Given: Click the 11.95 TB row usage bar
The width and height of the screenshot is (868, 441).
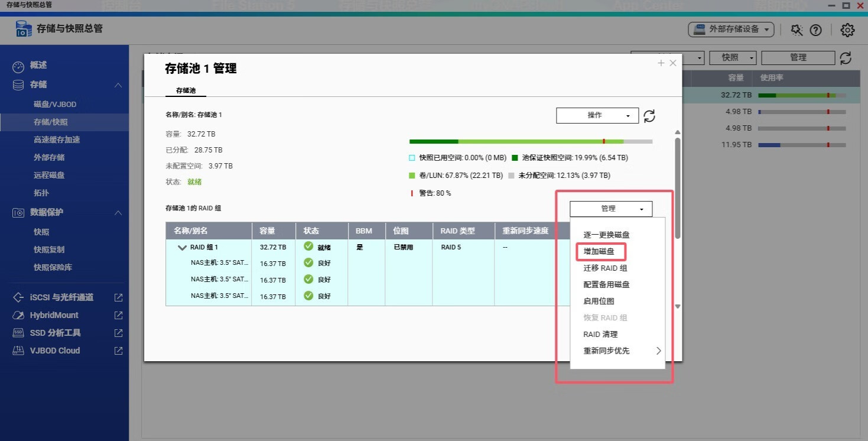Looking at the screenshot, I should pos(802,145).
